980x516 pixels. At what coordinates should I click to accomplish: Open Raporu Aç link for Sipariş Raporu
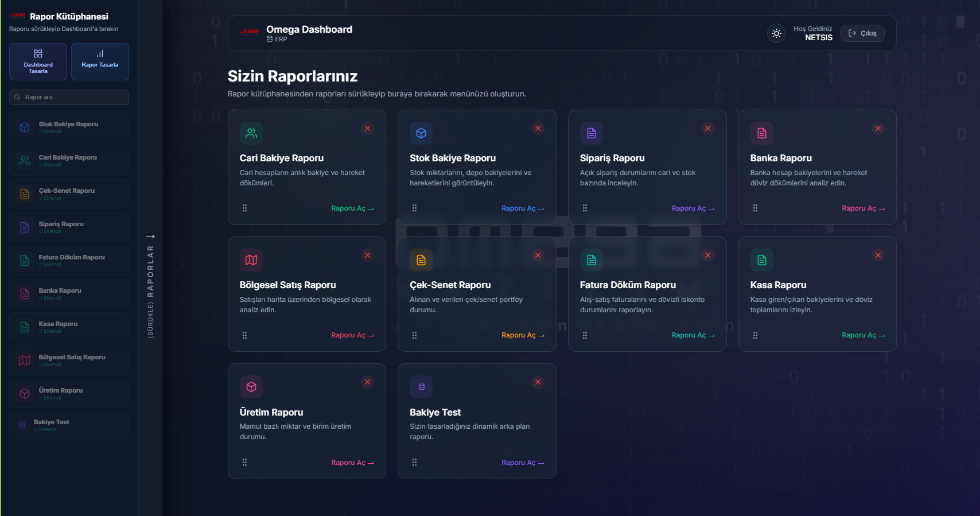coord(693,208)
